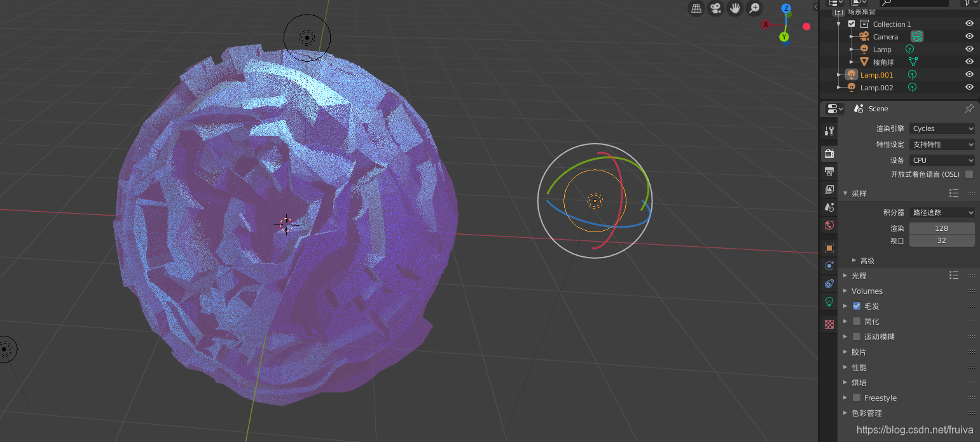The image size is (980, 442).
Task: Open the View Layer properties tab
Action: 829,189
